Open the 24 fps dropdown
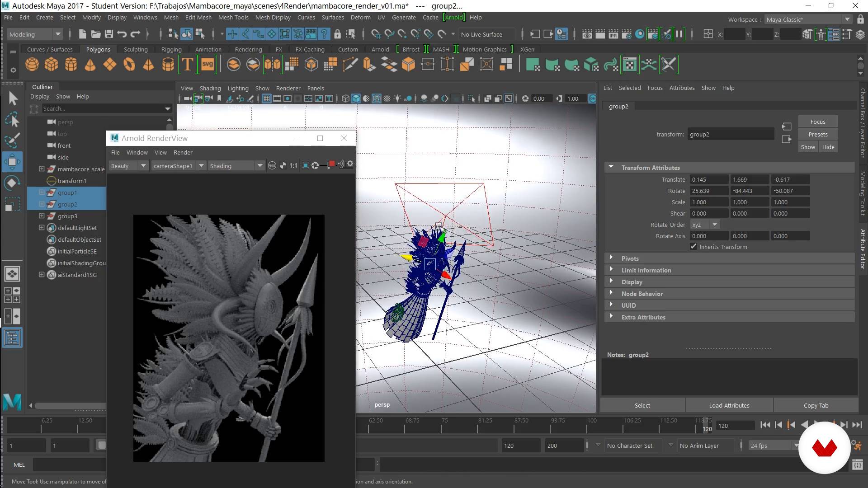Screen dimensions: 868x488 774,446
